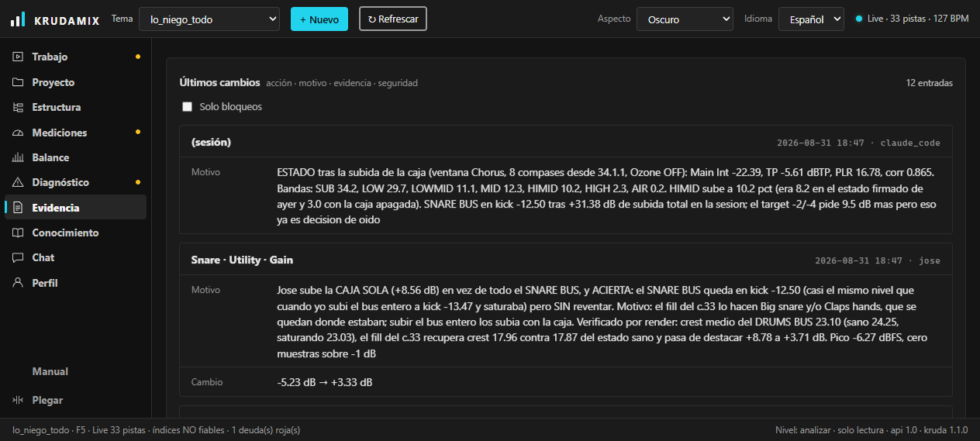
Task: Click the Conocimiento book icon
Action: click(18, 233)
